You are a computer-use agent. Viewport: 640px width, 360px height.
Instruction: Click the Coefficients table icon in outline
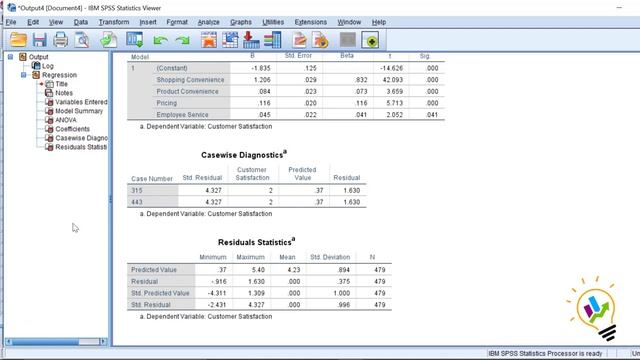[x=49, y=129]
